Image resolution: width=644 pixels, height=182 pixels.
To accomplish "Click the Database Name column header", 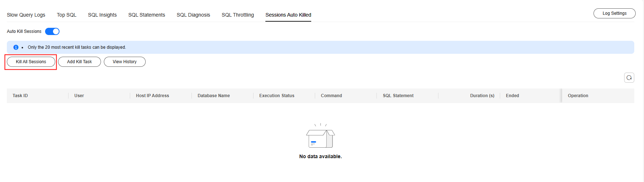I will [213, 96].
